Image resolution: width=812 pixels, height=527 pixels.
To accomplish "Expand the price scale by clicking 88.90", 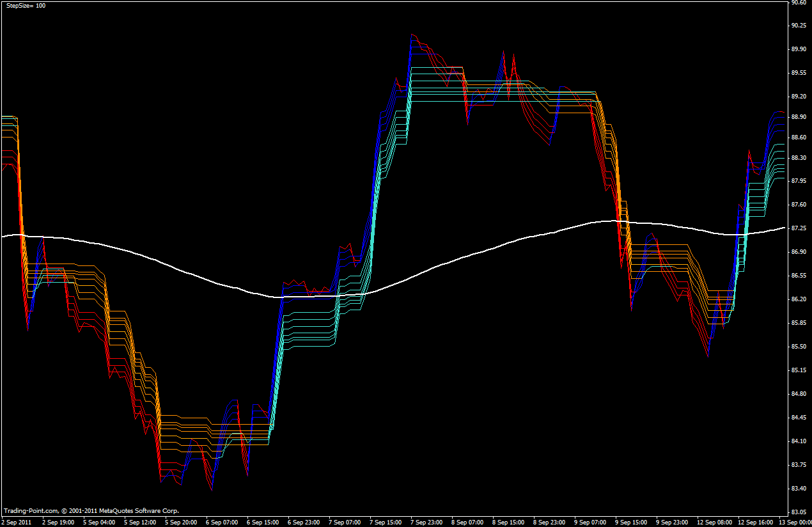I will 798,116.
